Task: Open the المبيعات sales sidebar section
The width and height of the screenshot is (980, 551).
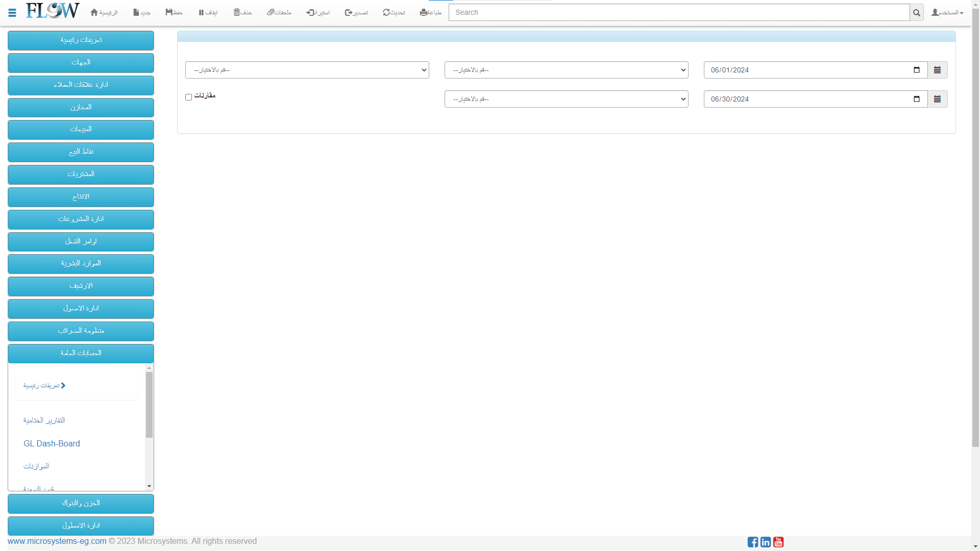Action: tap(81, 130)
